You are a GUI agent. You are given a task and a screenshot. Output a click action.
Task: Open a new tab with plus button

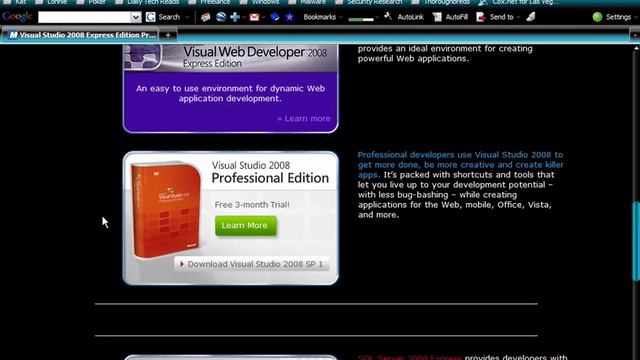coord(168,36)
